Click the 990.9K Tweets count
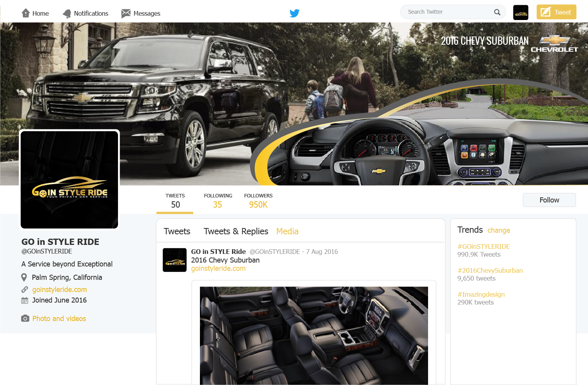 (x=479, y=254)
